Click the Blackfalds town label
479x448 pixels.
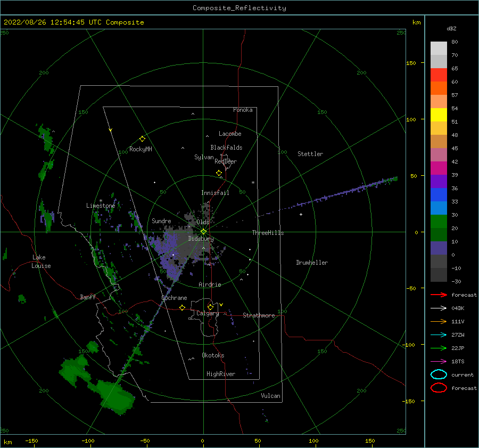[x=226, y=148]
